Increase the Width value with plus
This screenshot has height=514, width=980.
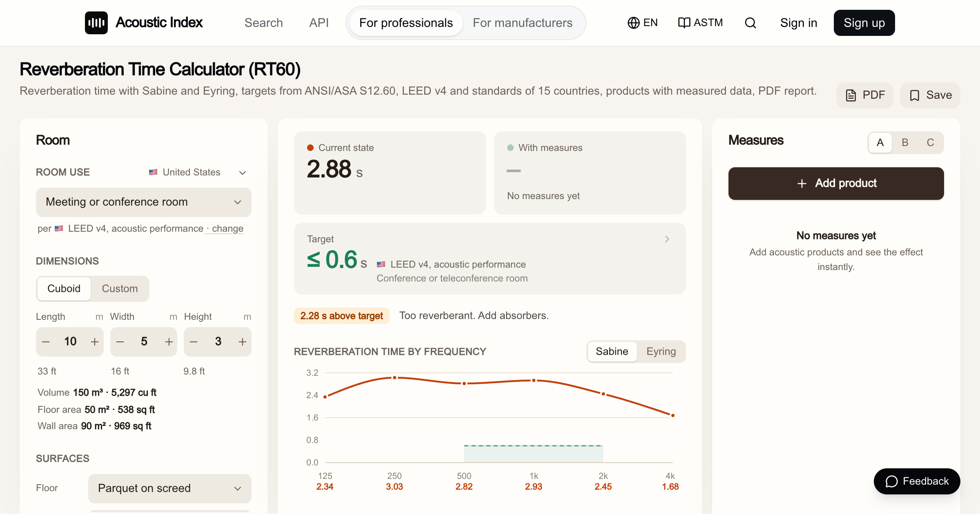coord(169,342)
